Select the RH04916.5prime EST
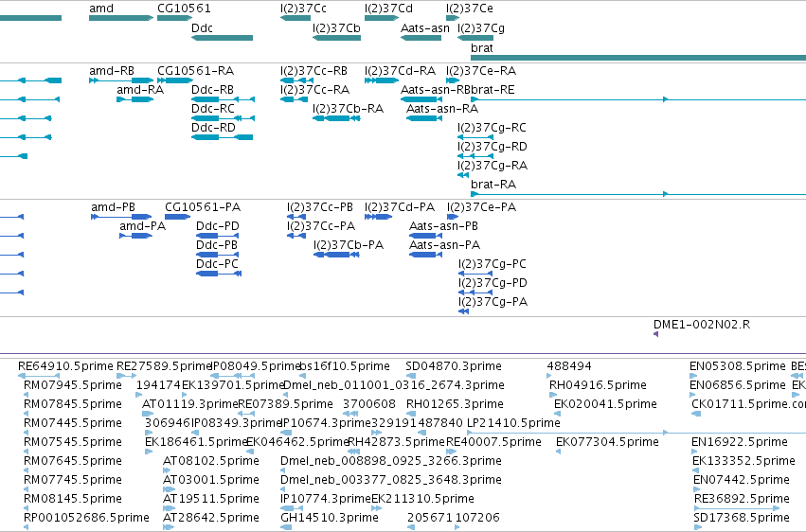The height and width of the screenshot is (532, 806). point(553,395)
